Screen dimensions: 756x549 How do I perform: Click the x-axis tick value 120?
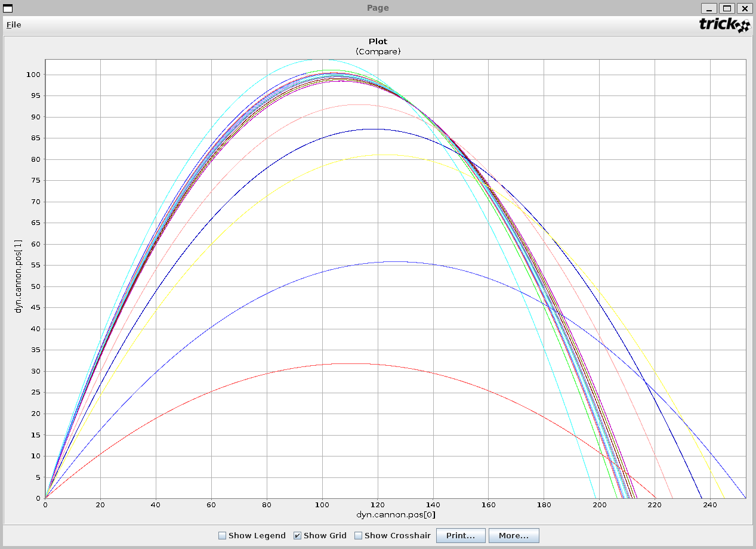point(378,505)
